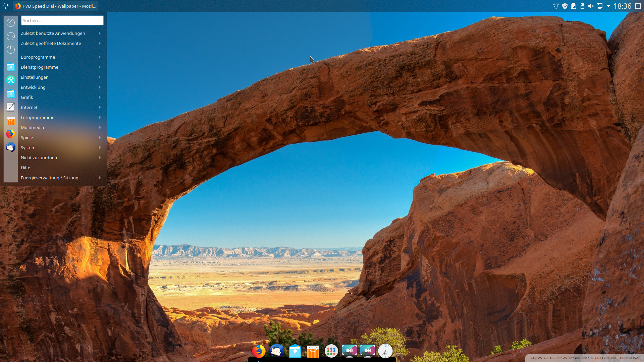The image size is (644, 362).
Task: Click the network icon in the system tray
Action: coord(600,6)
